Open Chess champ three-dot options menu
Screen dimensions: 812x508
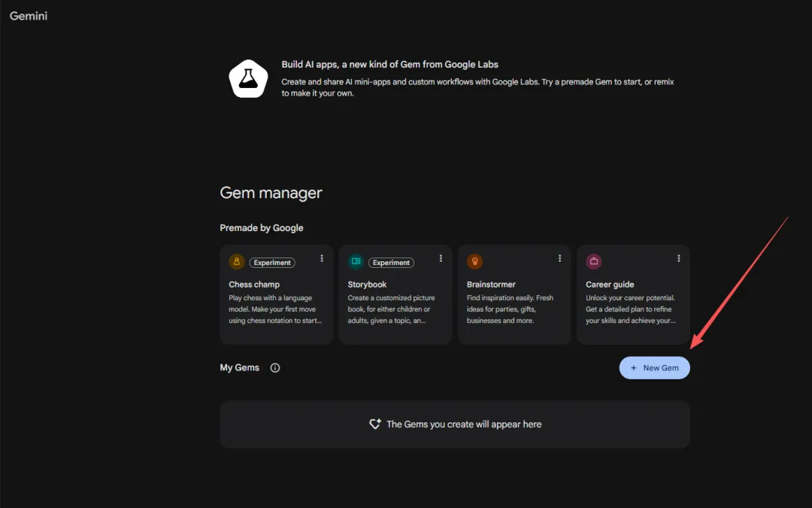pyautogui.click(x=322, y=258)
